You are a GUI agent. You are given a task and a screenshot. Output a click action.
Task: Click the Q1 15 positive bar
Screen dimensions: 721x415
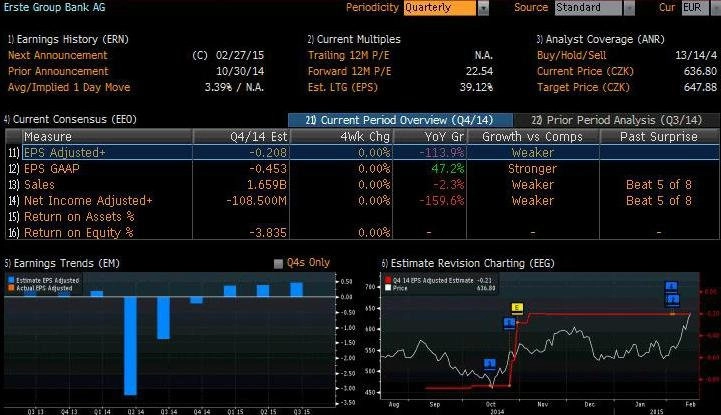[x=230, y=291]
